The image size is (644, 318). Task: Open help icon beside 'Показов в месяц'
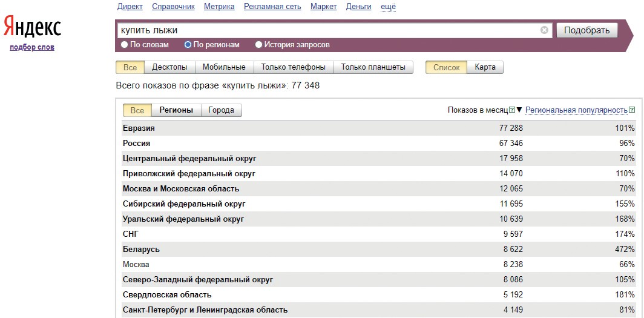click(512, 110)
